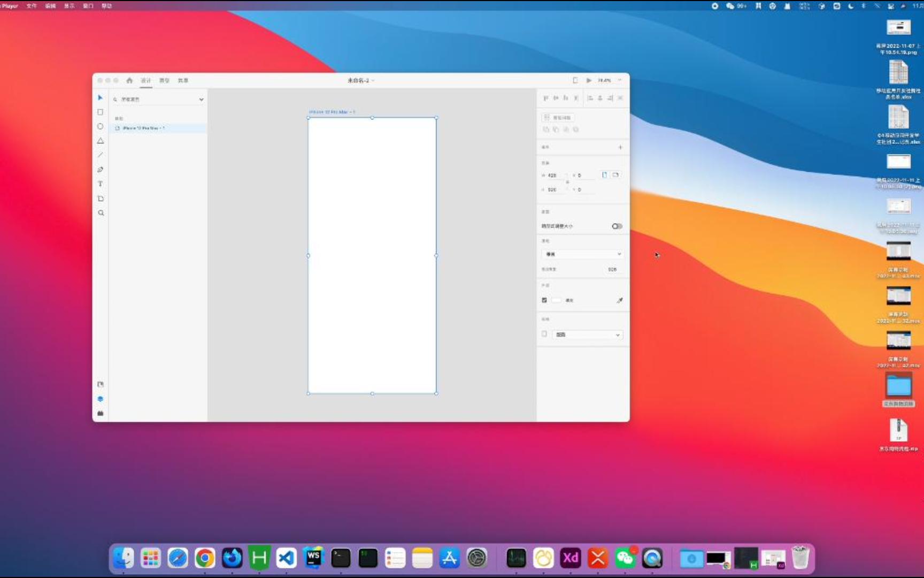Set artboard to portrait orientation
Screen dimensions: 924x578
(x=605, y=175)
